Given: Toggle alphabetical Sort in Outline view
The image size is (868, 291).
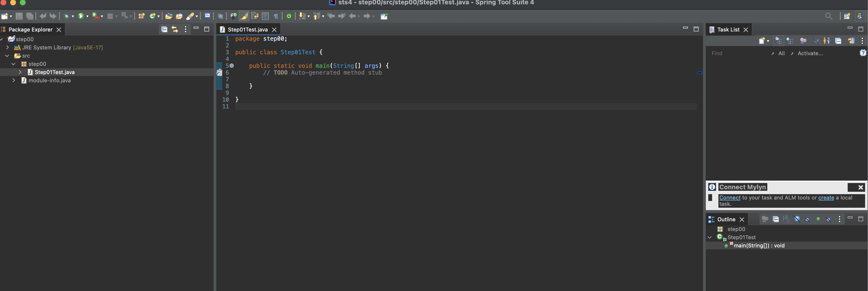Looking at the screenshot, I should [x=786, y=219].
